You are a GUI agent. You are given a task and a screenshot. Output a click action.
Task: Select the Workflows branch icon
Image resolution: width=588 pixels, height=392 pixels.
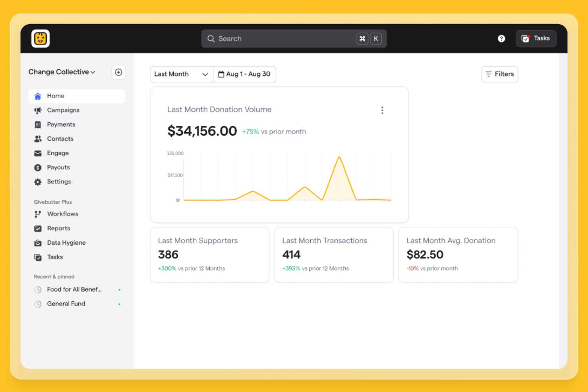[37, 214]
